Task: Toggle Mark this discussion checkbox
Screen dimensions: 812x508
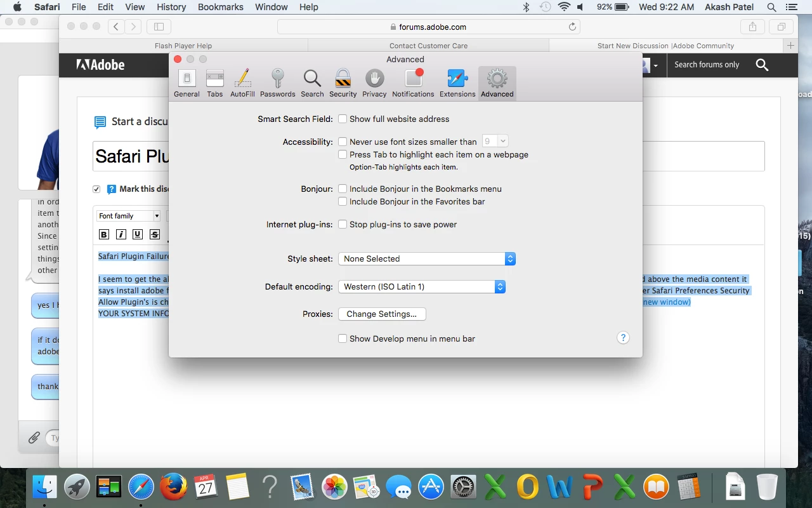Action: [96, 189]
